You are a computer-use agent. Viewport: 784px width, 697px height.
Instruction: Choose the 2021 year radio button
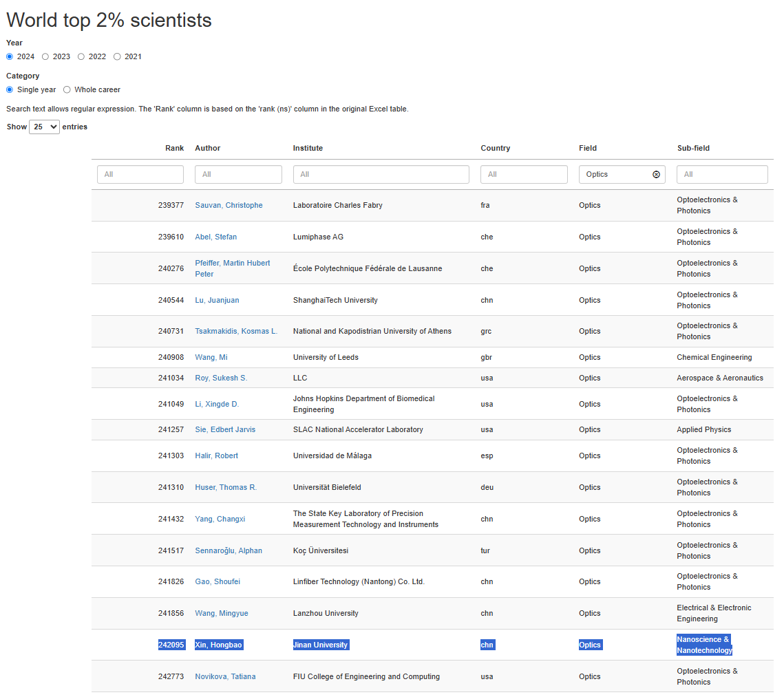(x=117, y=56)
